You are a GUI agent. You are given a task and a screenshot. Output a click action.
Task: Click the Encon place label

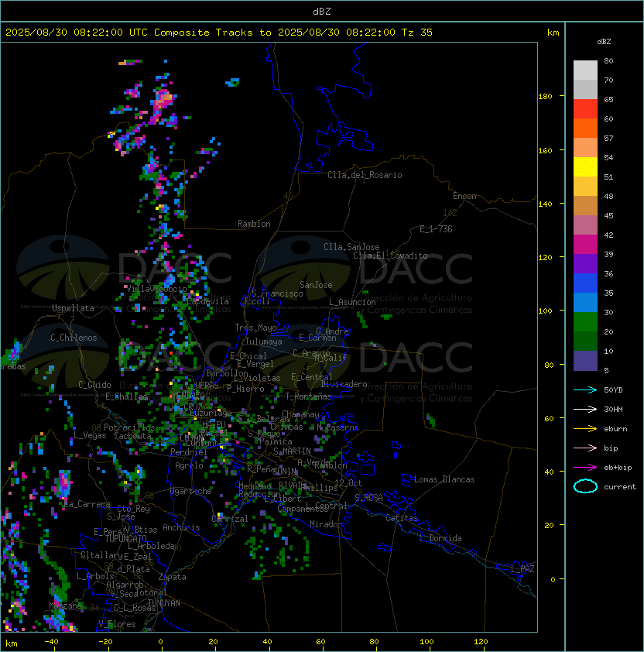coord(464,196)
